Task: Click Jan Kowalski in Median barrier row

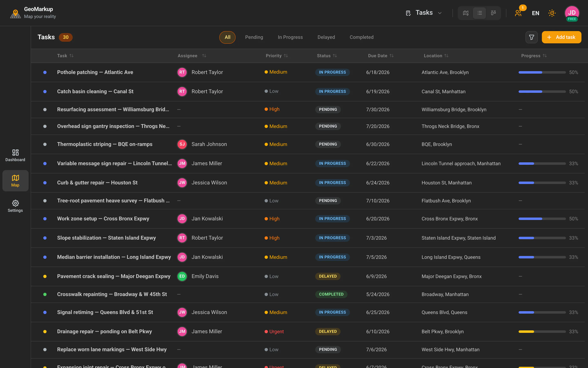Action: 207,257
